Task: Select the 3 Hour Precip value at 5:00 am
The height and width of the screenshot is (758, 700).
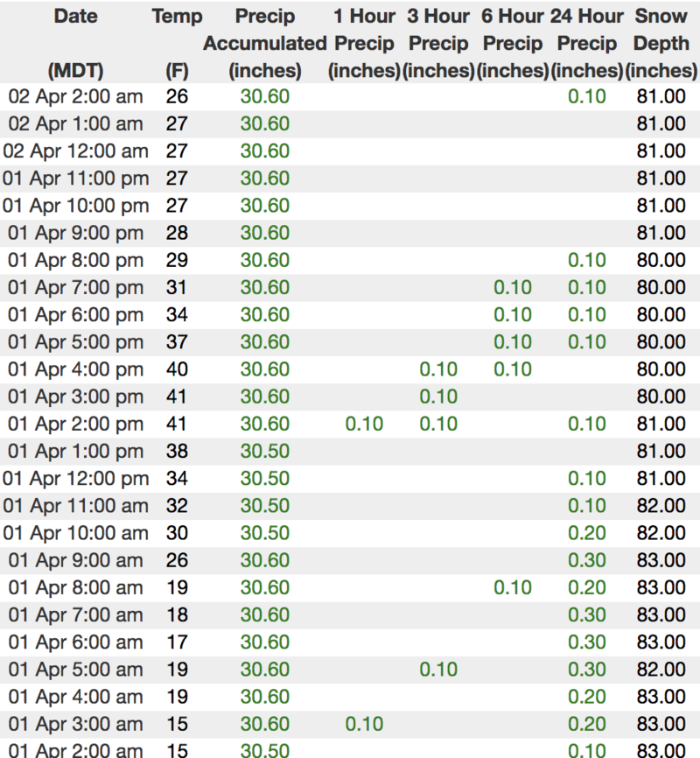Action: 438,670
